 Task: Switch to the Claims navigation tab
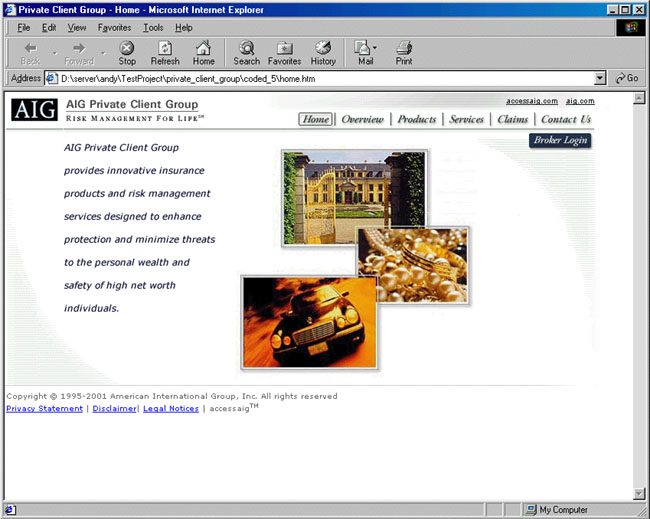click(x=512, y=120)
